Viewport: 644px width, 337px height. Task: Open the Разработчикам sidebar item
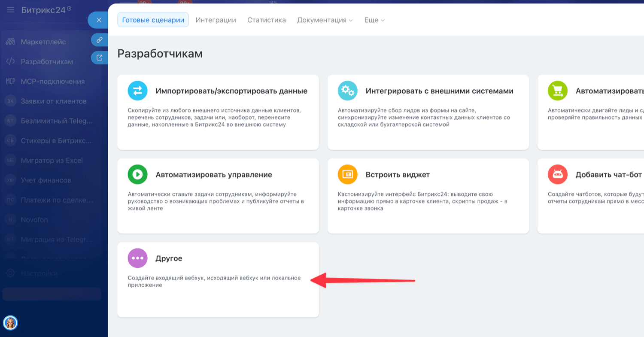pos(47,61)
